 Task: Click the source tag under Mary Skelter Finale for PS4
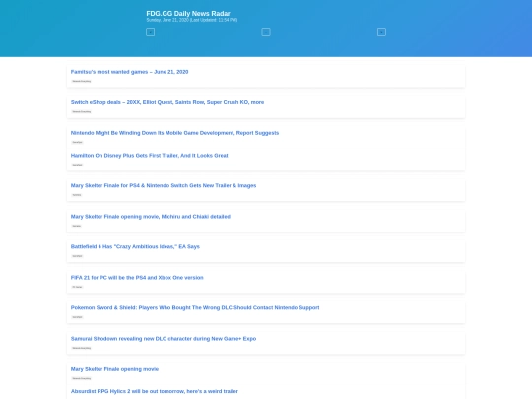pos(77,195)
